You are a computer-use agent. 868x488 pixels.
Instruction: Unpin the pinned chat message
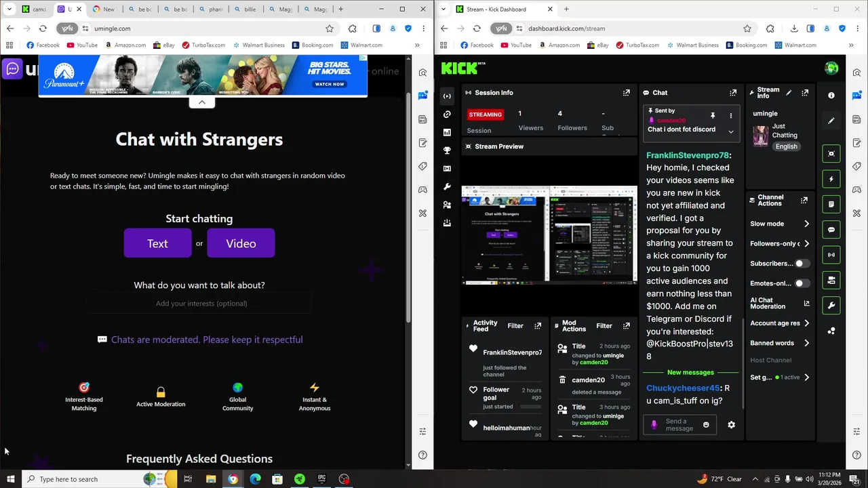click(x=713, y=116)
